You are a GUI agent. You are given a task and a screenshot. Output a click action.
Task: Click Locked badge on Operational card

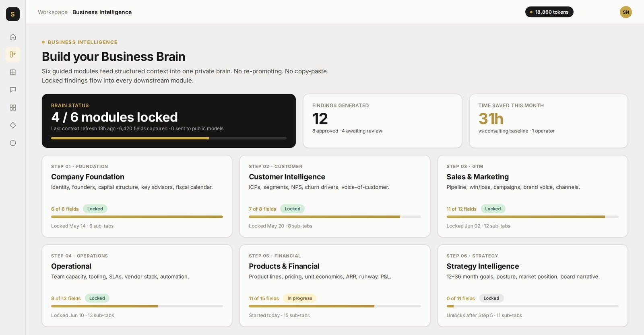(x=97, y=298)
